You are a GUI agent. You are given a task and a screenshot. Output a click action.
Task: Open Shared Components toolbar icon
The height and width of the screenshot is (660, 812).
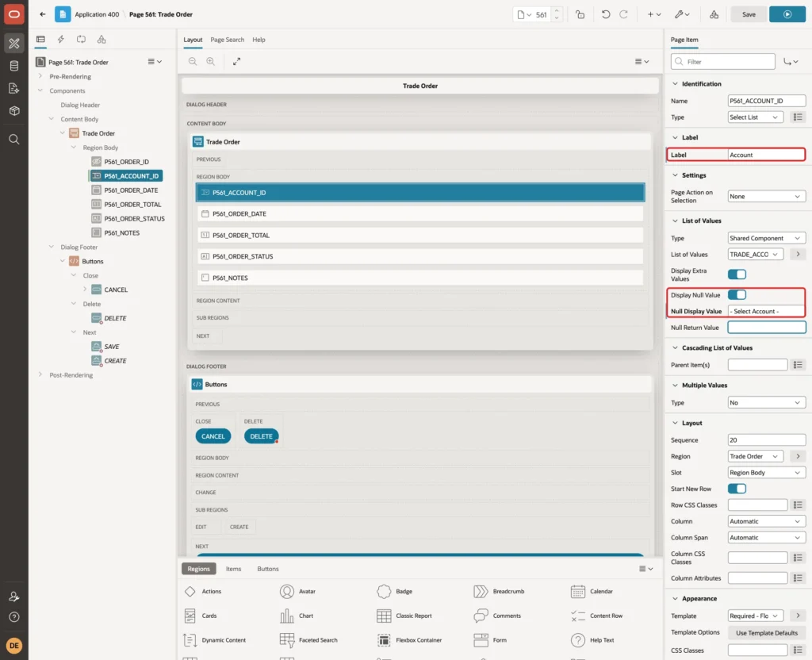714,14
